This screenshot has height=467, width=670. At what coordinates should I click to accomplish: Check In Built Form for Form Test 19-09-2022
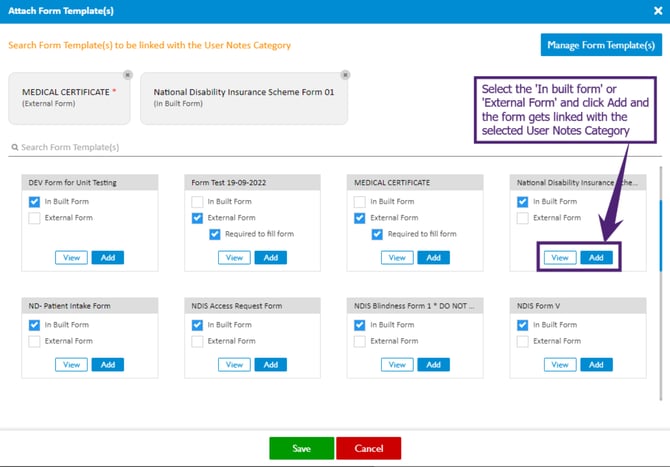coord(197,202)
